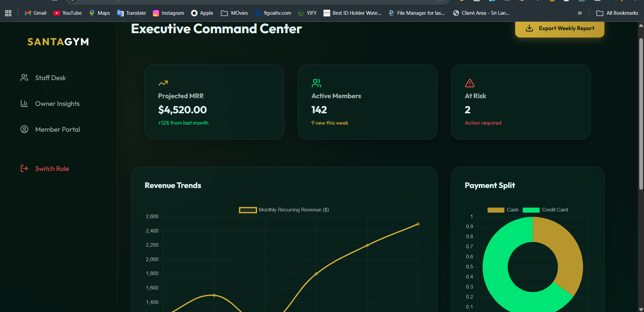Screen dimensions: 644x312
Task: Click the Payment Split heading
Action: 490,185
